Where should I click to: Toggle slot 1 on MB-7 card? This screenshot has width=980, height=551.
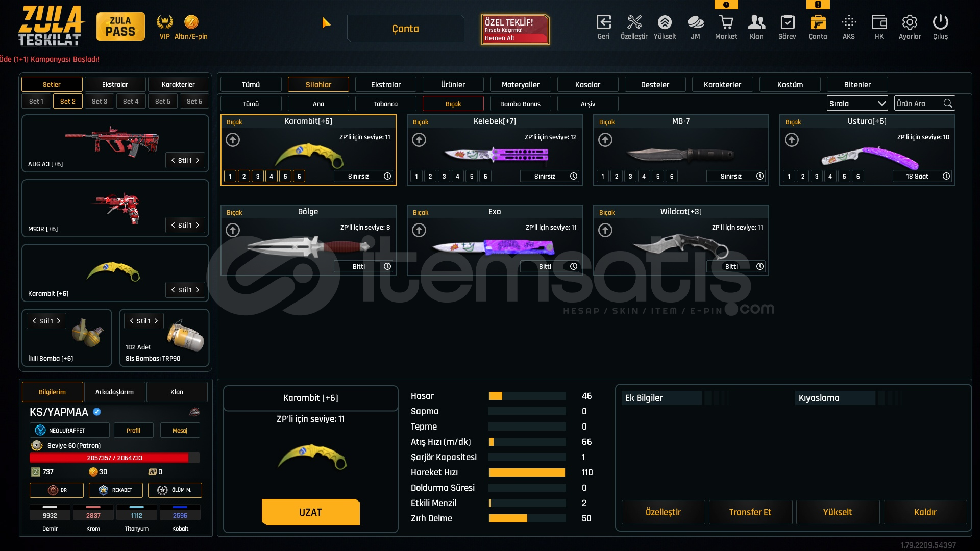coord(603,177)
